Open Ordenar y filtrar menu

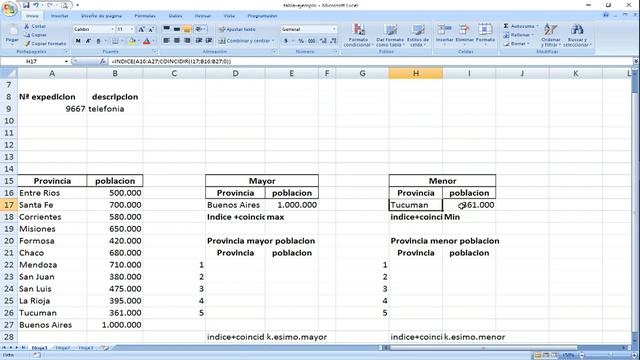pos(550,35)
